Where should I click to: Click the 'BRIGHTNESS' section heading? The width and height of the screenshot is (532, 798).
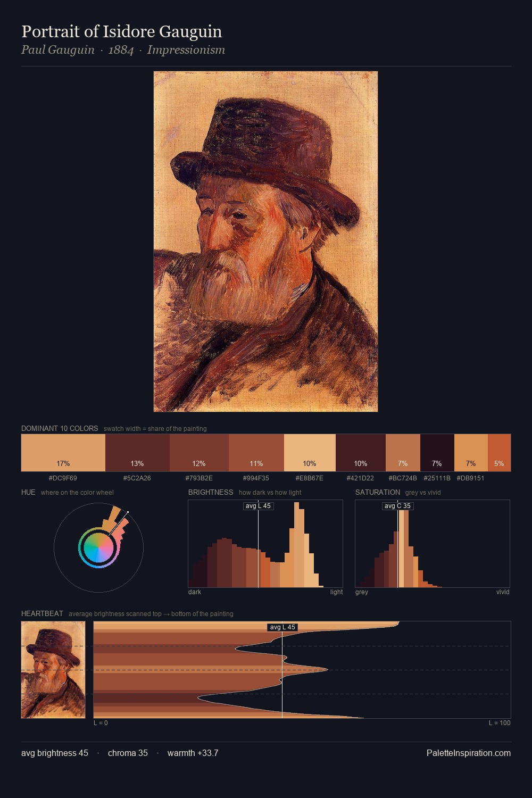tap(211, 492)
